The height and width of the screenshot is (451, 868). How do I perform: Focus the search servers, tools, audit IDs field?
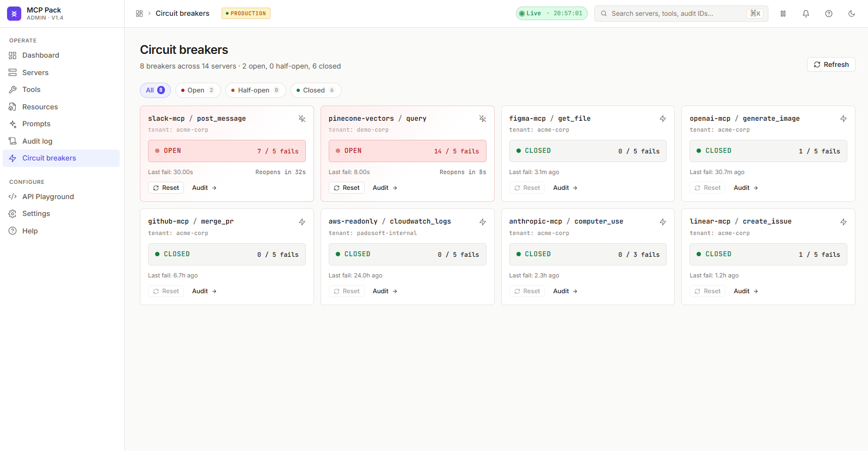[681, 14]
